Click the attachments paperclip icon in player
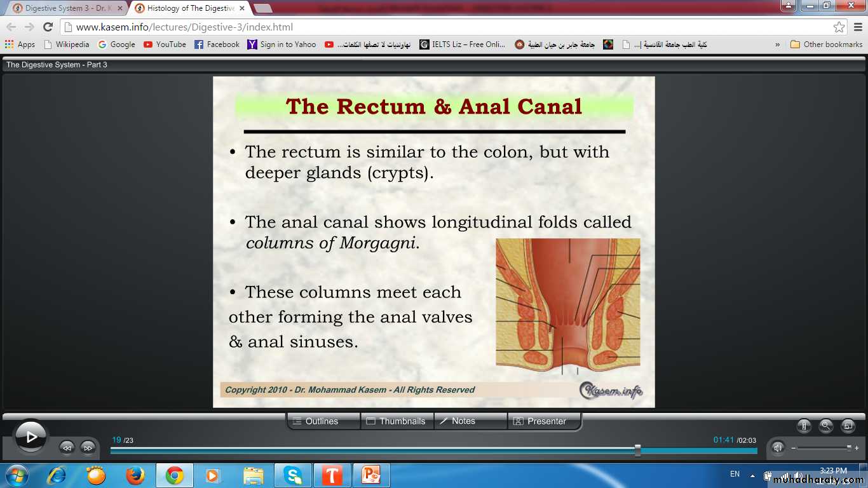Image resolution: width=868 pixels, height=488 pixels. tap(804, 426)
